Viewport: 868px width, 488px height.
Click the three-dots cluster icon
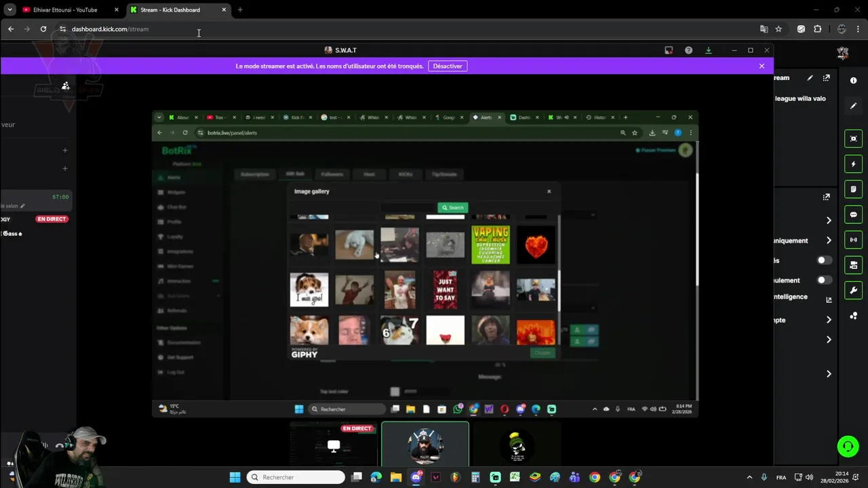[853, 316]
